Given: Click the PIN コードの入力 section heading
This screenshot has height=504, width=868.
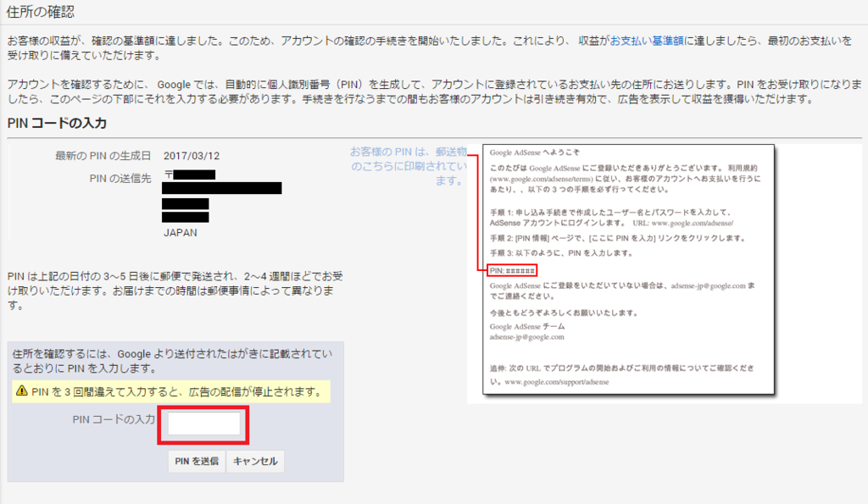Looking at the screenshot, I should pos(57,123).
